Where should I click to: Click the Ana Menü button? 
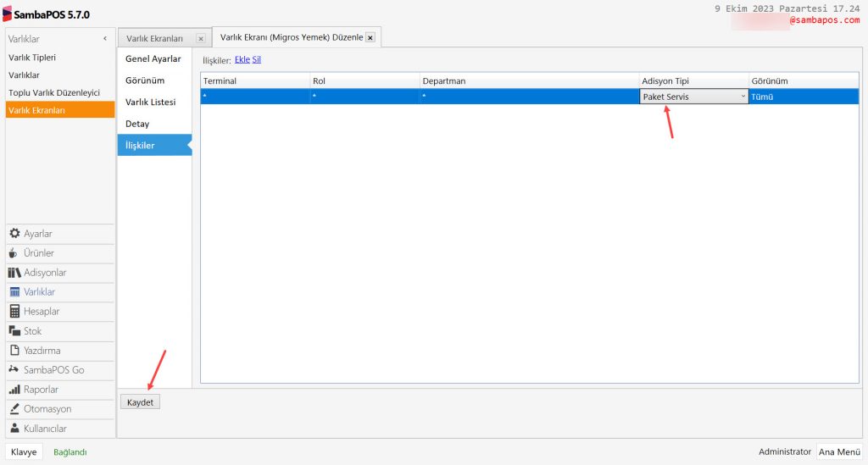point(839,452)
